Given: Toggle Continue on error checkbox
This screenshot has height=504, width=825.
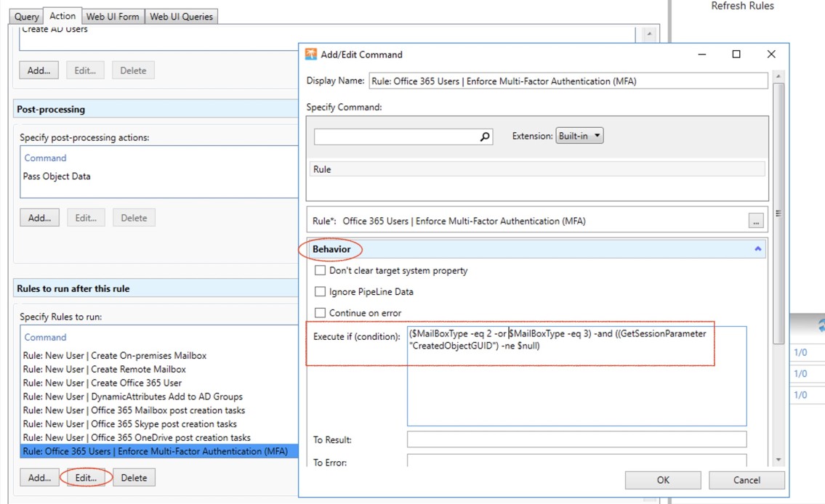Looking at the screenshot, I should 320,313.
